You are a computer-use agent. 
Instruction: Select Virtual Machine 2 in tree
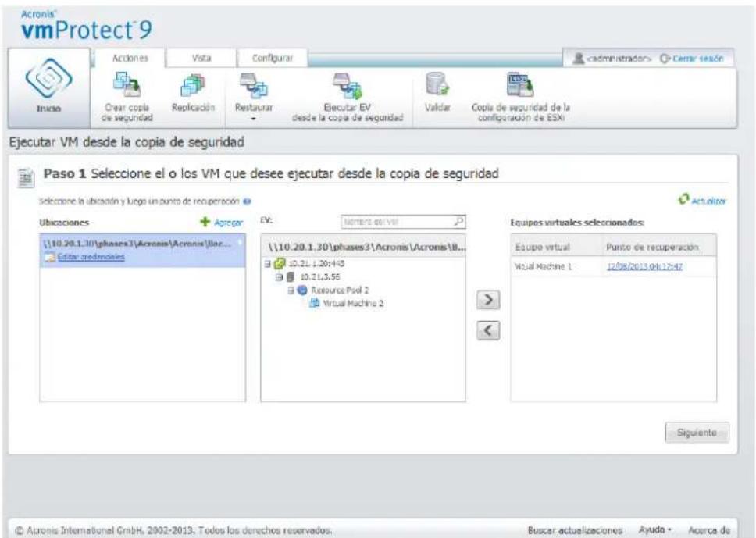pyautogui.click(x=353, y=303)
